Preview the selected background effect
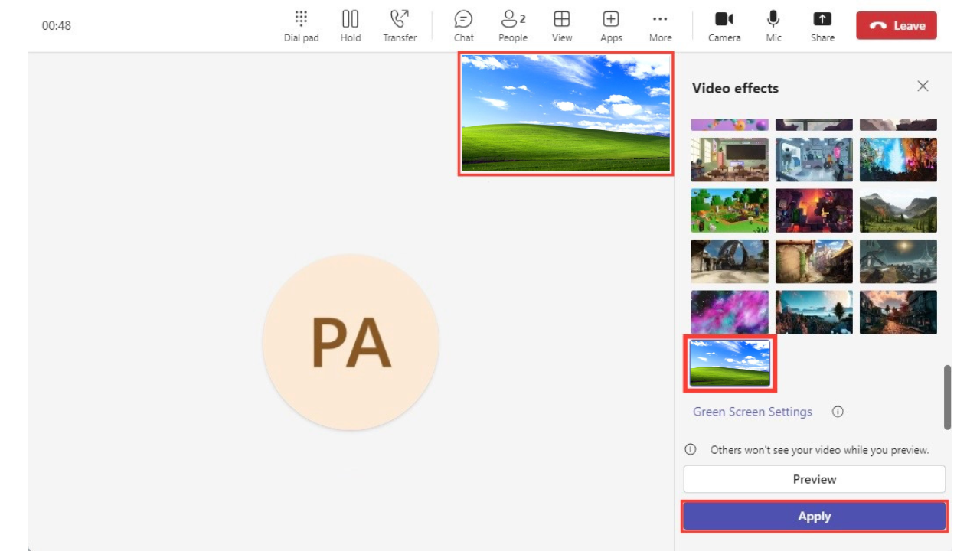The image size is (980, 551). coord(814,479)
